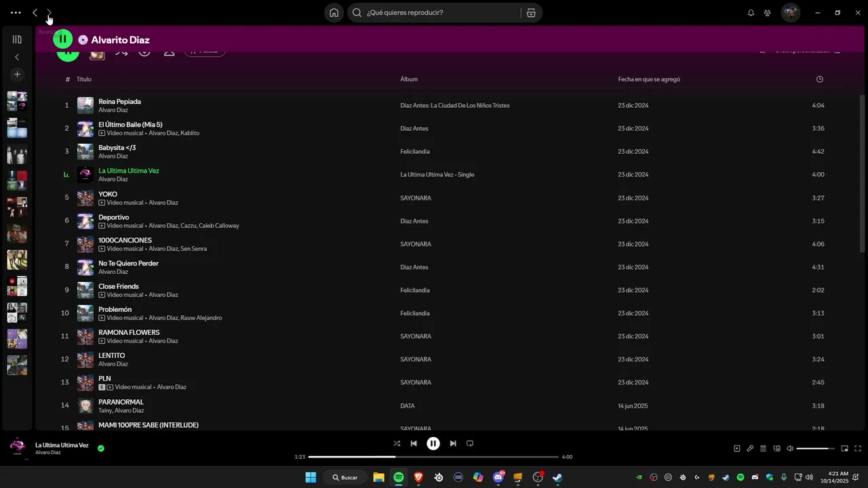Viewport: 868px width, 488px height.
Task: Pause playlist with sticky header green button
Action: click(63, 39)
